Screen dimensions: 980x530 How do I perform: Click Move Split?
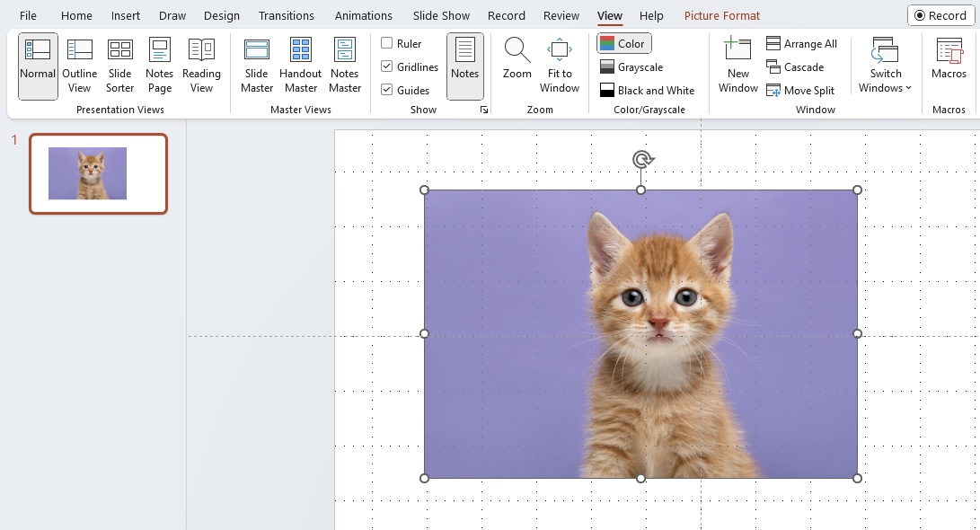[800, 90]
